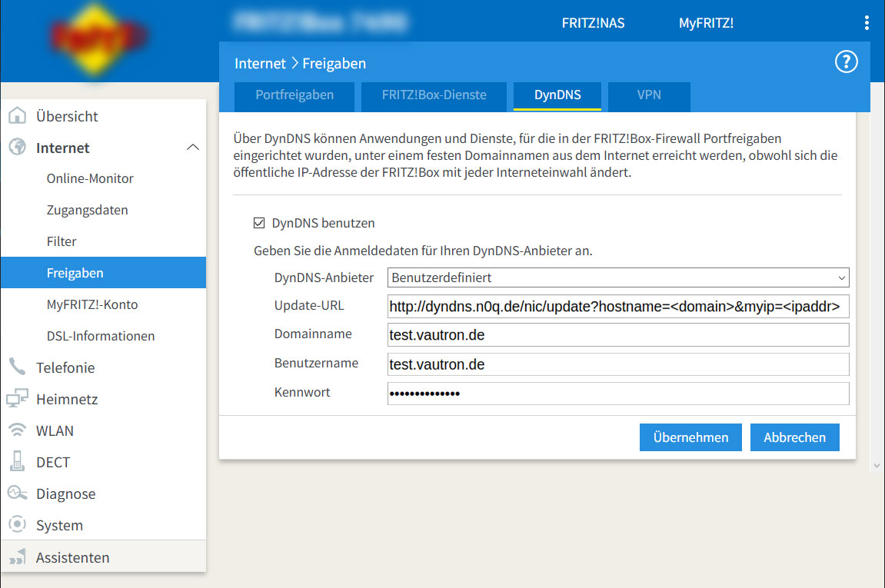Click the Benutzername input field
Viewport: 885px width, 588px height.
(x=618, y=364)
